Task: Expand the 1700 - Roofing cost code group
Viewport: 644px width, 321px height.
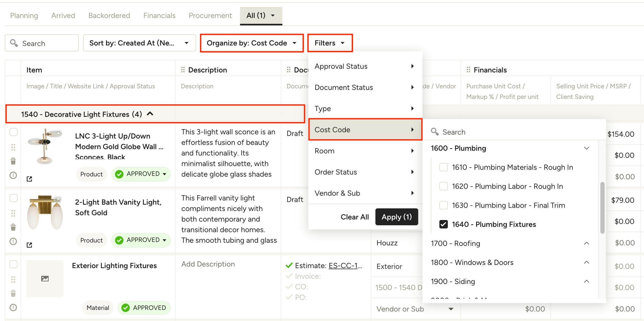Action: pyautogui.click(x=586, y=243)
